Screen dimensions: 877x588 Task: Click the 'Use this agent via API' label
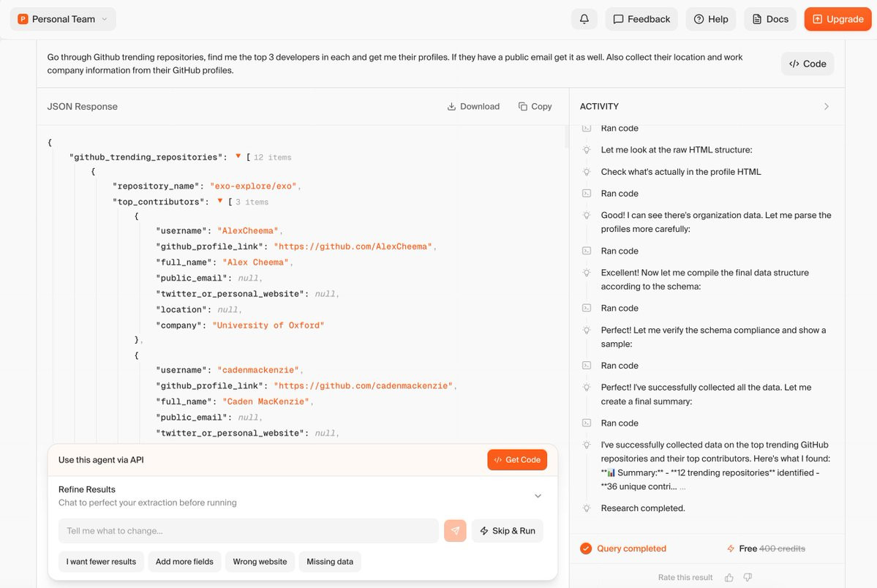coord(101,460)
